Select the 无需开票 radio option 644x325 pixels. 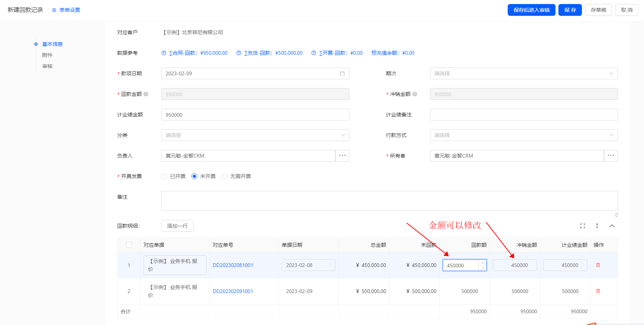pos(224,176)
